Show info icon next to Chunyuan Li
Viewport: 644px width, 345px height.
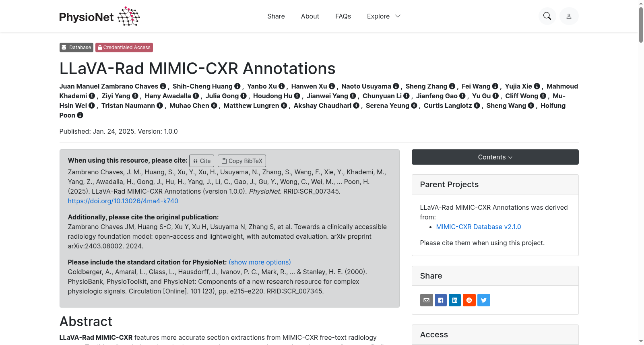[x=407, y=96]
